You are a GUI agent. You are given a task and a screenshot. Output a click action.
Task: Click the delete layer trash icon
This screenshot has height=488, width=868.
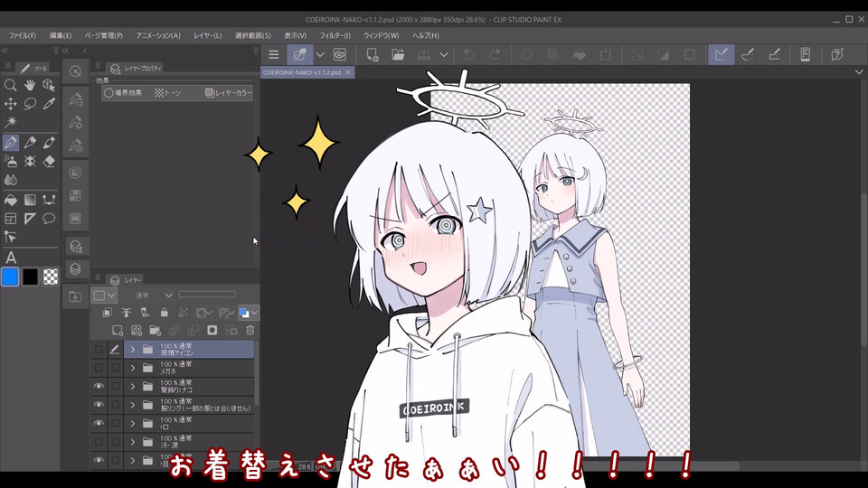point(250,331)
